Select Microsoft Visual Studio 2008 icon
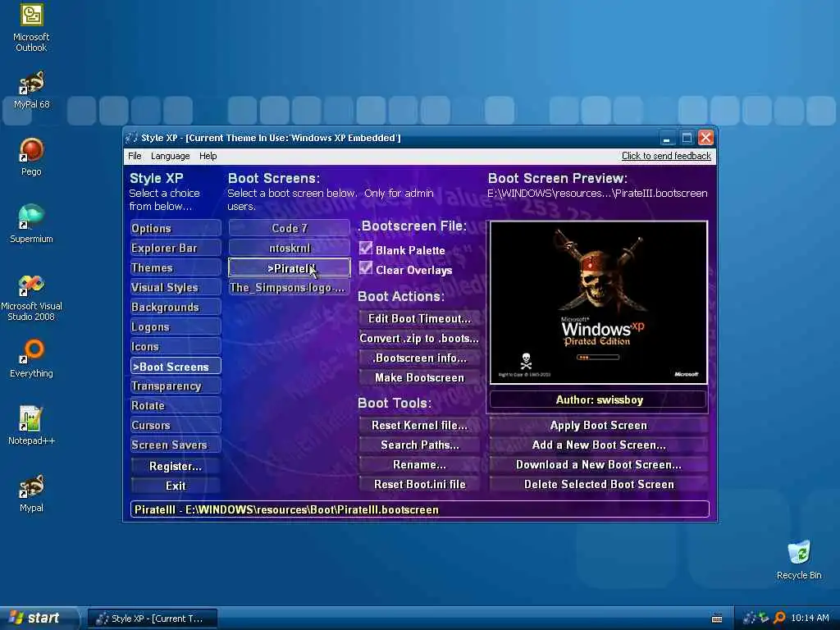 [31, 298]
